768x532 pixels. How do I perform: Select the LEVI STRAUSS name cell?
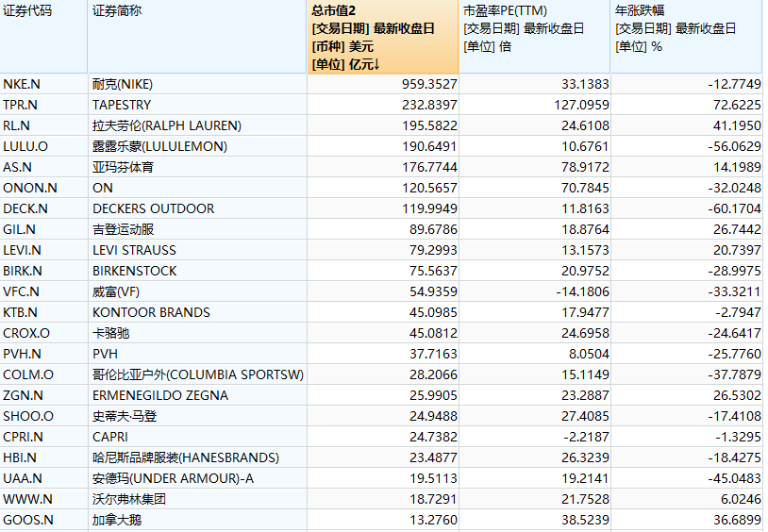click(197, 250)
